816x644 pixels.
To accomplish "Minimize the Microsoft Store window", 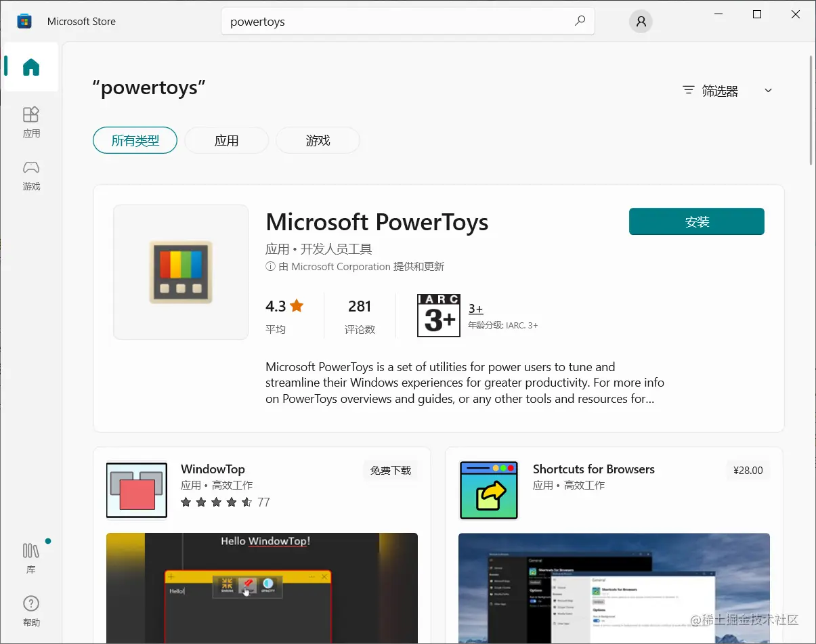I will [x=718, y=14].
